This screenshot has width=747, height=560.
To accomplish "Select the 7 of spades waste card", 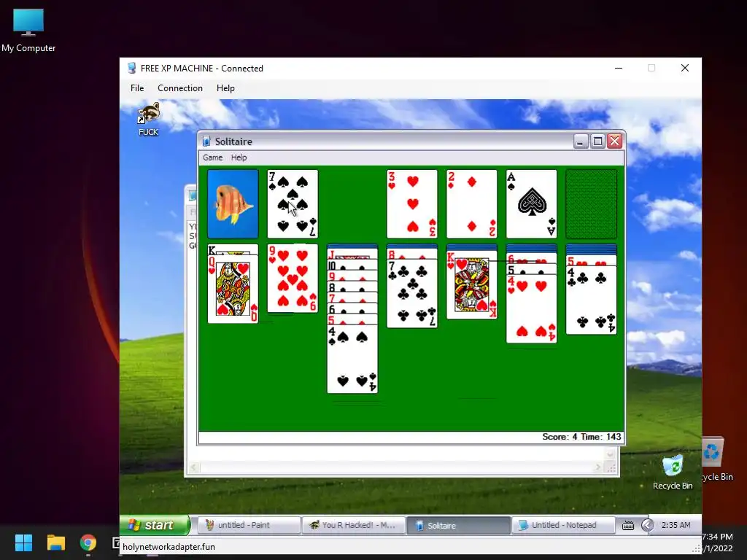I will pos(293,204).
